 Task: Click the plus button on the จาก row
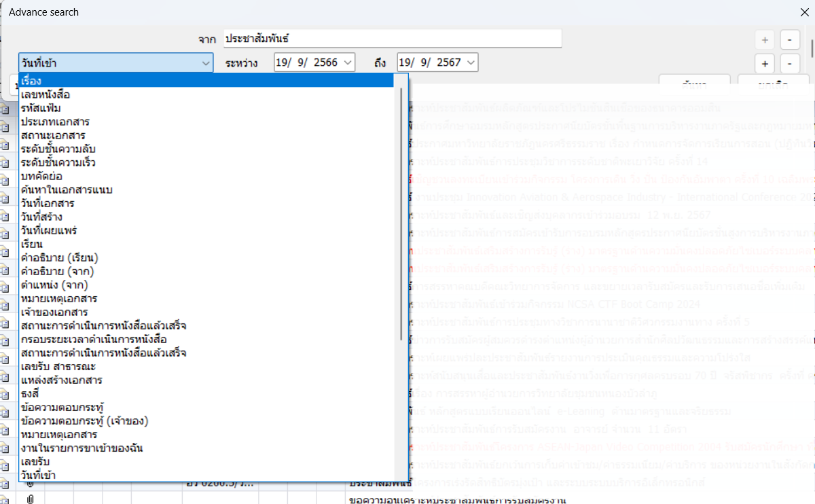point(765,40)
